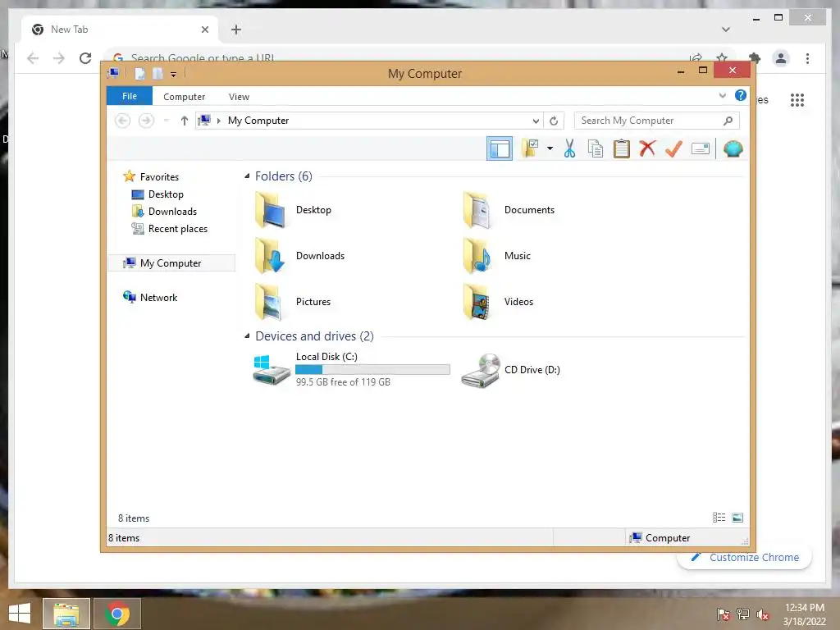840x630 pixels.
Task: Click the Local Disk usage bar
Action: pyautogui.click(x=373, y=370)
